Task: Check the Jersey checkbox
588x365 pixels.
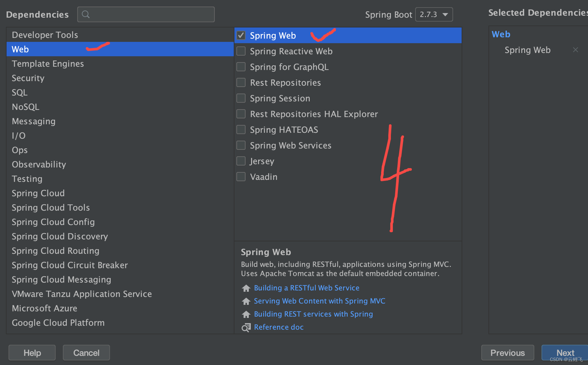Action: (241, 161)
